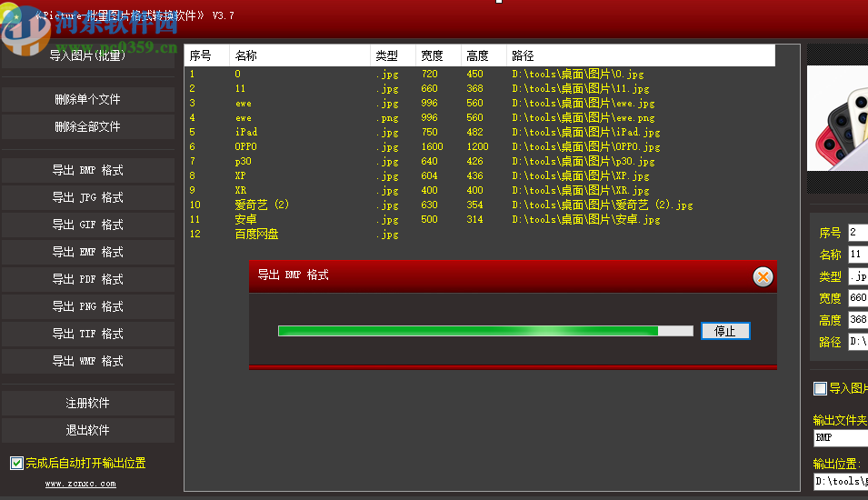Open the www.zcnxc.com link
This screenshot has height=500, width=868.
(81, 484)
